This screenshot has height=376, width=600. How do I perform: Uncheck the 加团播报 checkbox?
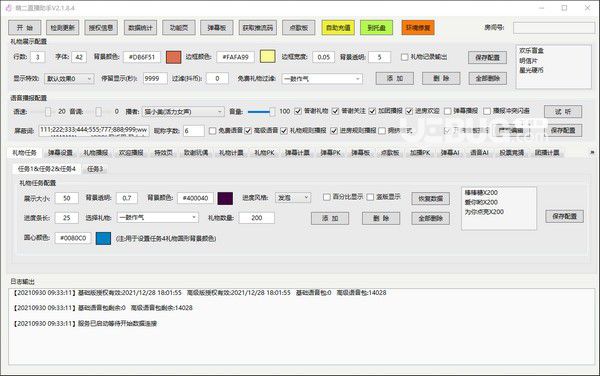[372, 111]
